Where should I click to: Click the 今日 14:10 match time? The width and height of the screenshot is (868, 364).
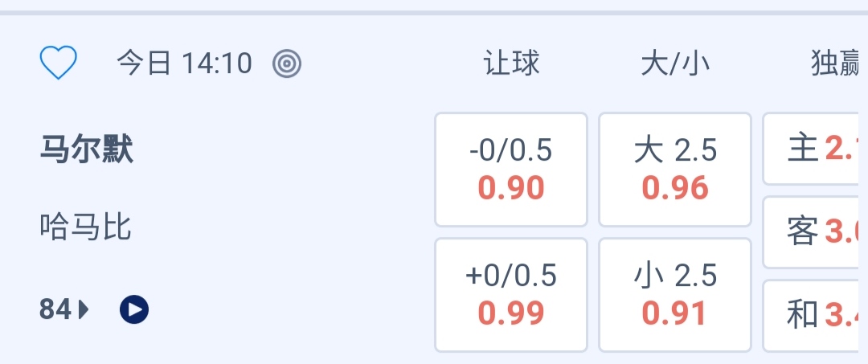click(x=185, y=63)
